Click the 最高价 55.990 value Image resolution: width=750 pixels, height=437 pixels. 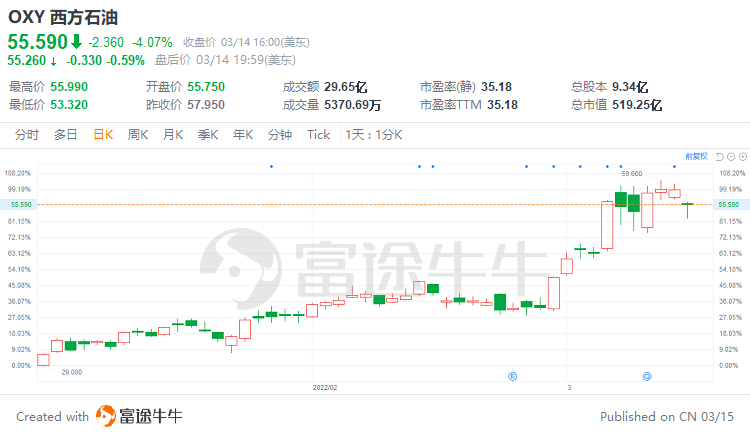[69, 87]
